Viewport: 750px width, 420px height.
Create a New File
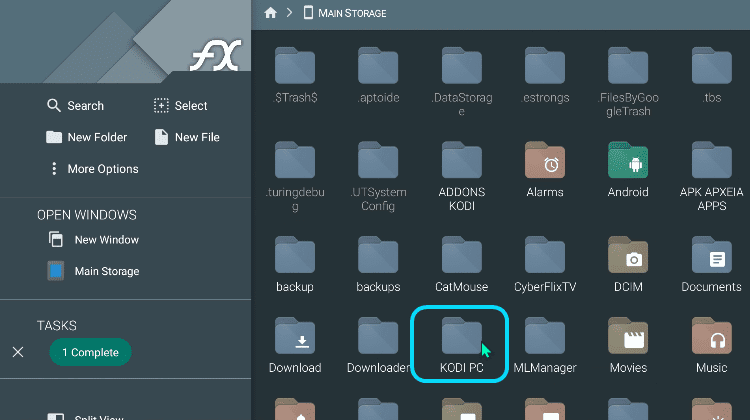(187, 137)
